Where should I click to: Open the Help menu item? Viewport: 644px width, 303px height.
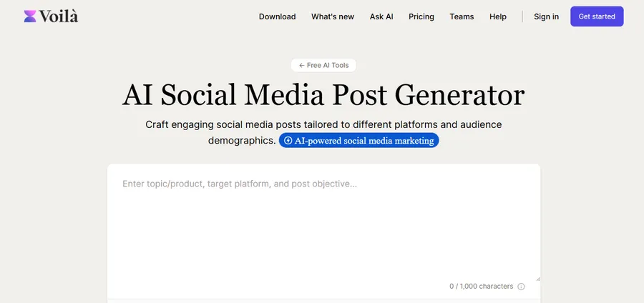coord(497,16)
